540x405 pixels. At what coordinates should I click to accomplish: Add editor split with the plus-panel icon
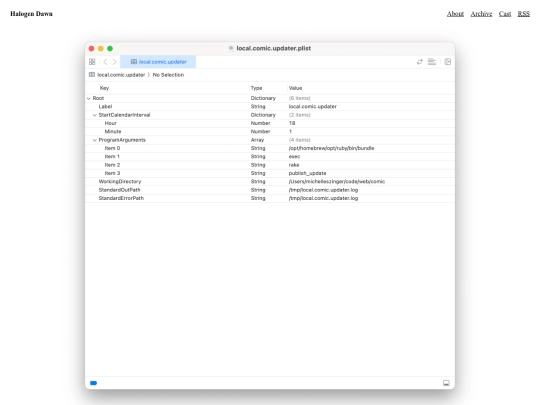pyautogui.click(x=448, y=62)
